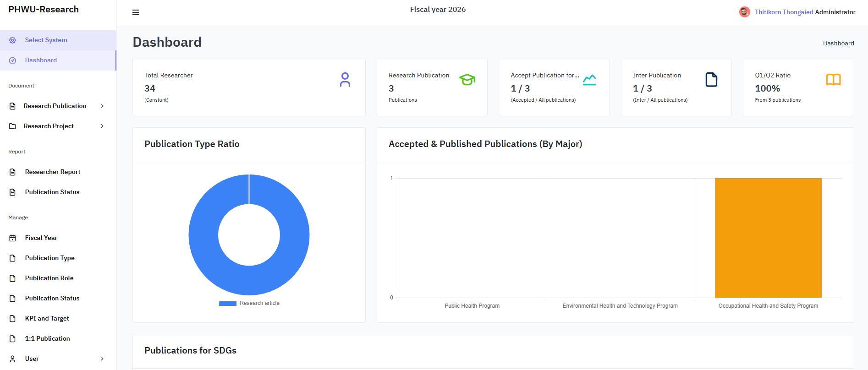Click the Total Researcher person icon
The height and width of the screenshot is (370, 868).
tap(345, 80)
